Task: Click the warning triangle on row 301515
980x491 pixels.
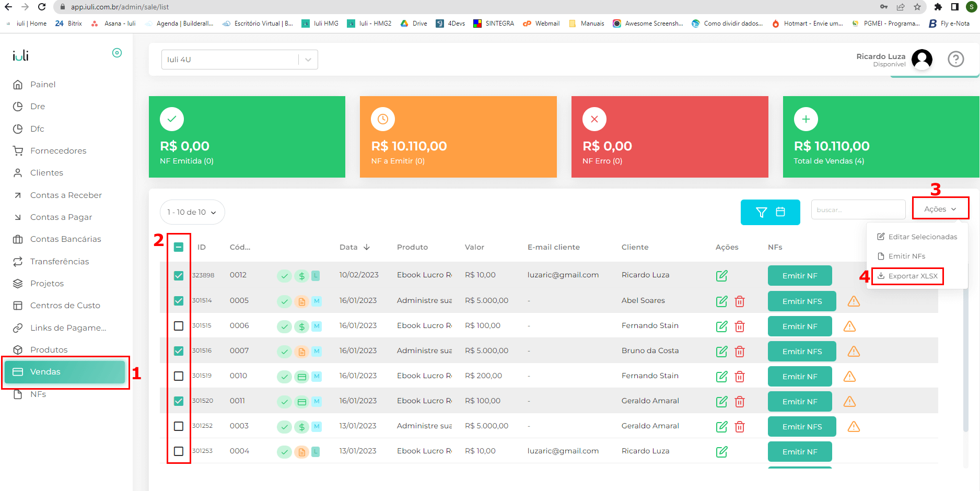Action: [x=849, y=326]
